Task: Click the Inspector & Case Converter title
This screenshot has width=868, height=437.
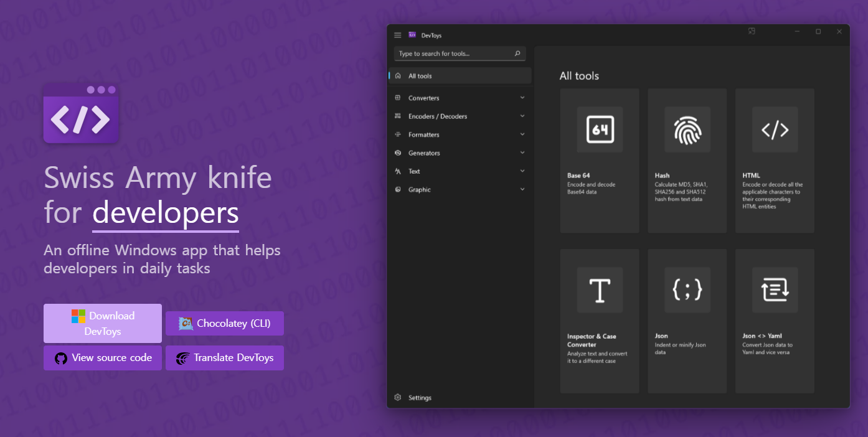Action: point(592,340)
